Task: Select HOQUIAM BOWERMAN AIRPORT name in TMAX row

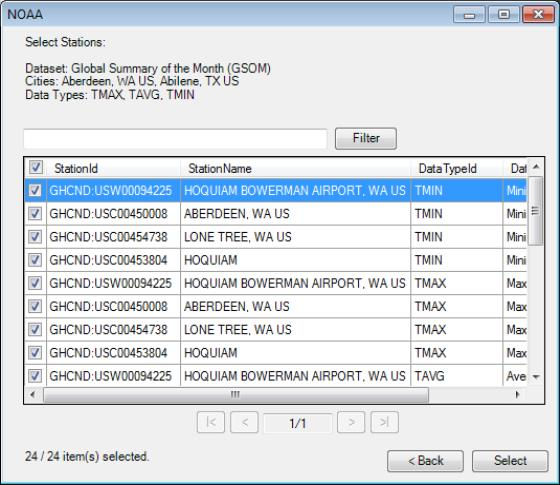Action: point(295,283)
